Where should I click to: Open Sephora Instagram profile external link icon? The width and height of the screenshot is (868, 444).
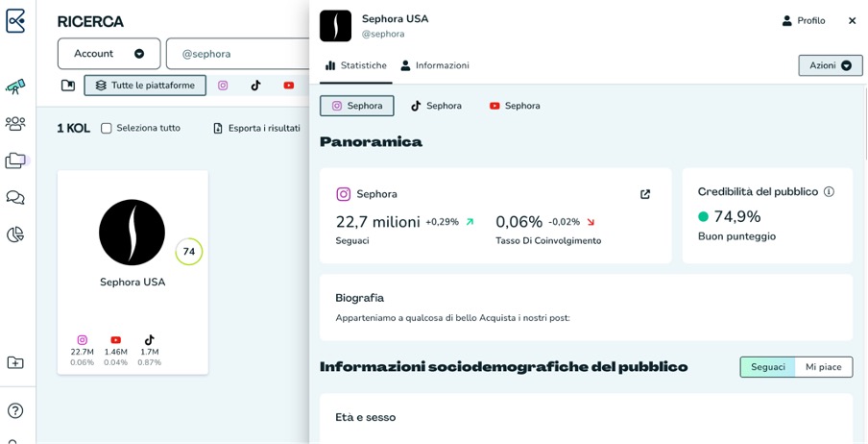point(645,194)
